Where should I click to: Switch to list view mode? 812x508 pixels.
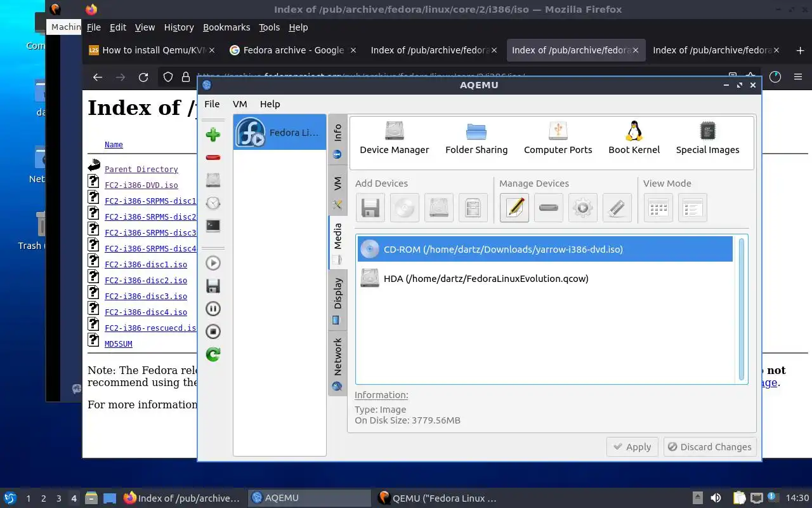(693, 208)
